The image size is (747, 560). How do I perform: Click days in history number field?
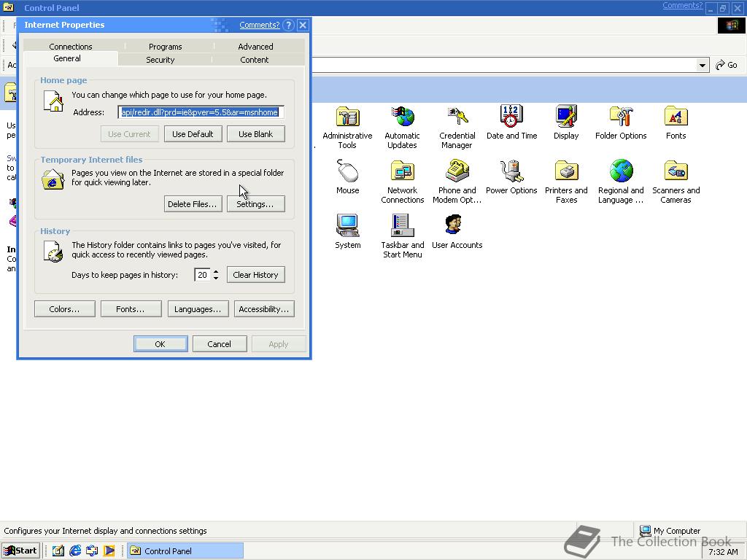[x=203, y=275]
